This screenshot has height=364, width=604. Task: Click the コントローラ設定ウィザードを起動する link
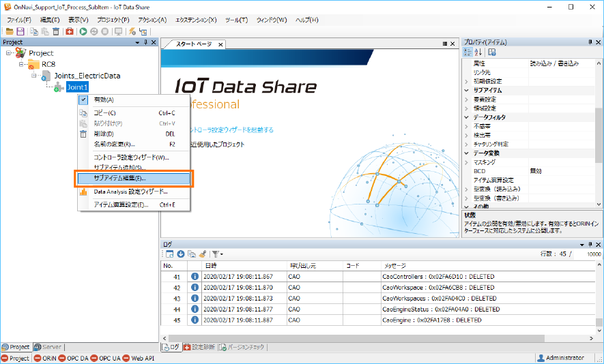click(x=231, y=130)
